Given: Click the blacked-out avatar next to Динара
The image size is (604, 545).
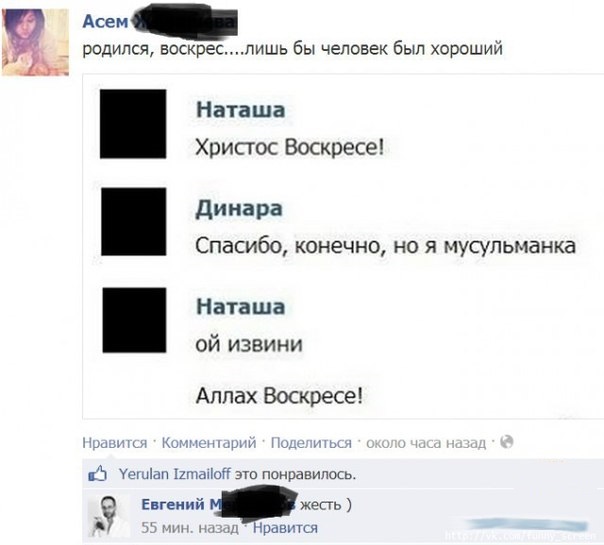Looking at the screenshot, I should pyautogui.click(x=134, y=221).
